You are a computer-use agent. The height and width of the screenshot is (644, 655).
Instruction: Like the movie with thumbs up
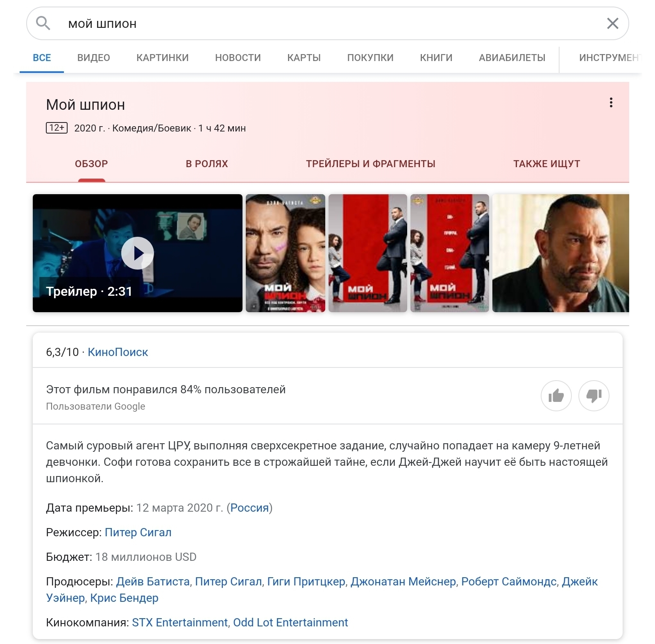click(556, 396)
